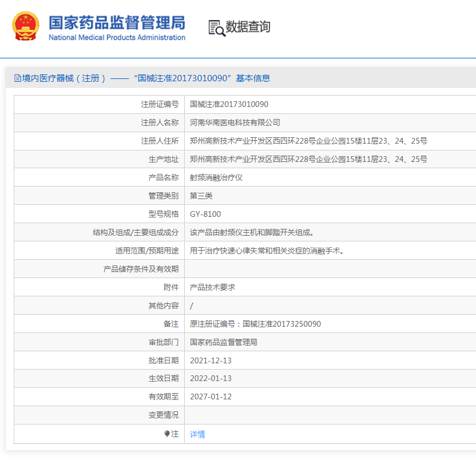Screen dimensions: 476x464
Task: Click the 管理类别 label
Action: 163,196
